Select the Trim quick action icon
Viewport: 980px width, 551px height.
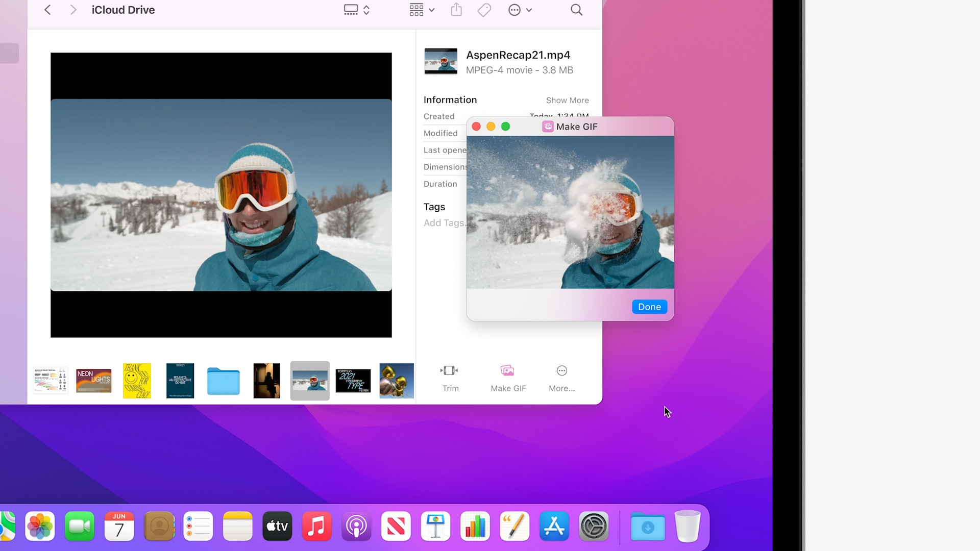tap(450, 371)
